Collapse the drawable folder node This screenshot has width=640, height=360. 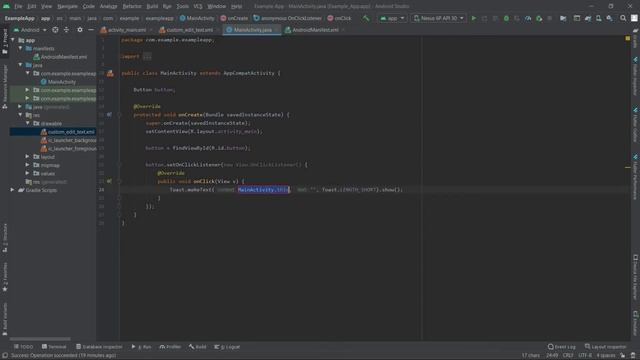click(28, 123)
